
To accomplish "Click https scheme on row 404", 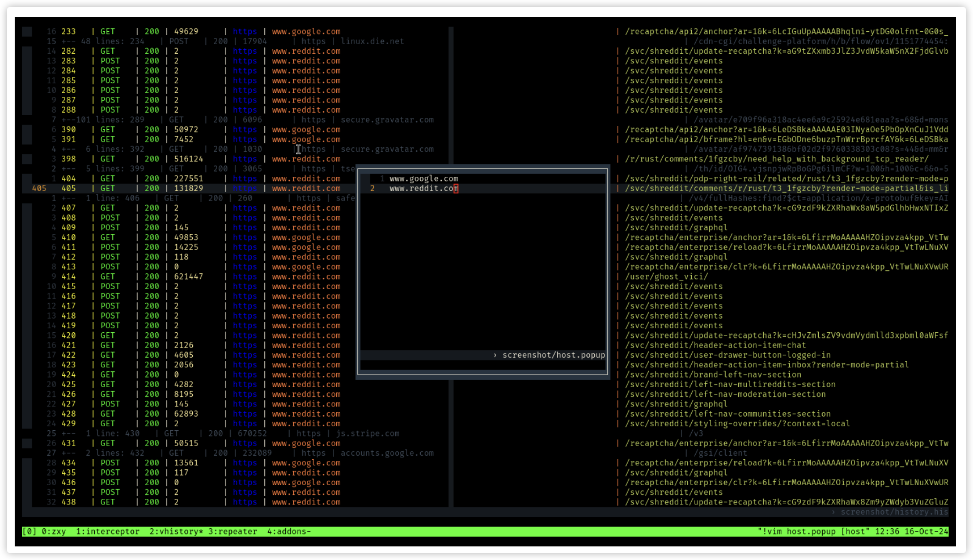I will tap(244, 179).
